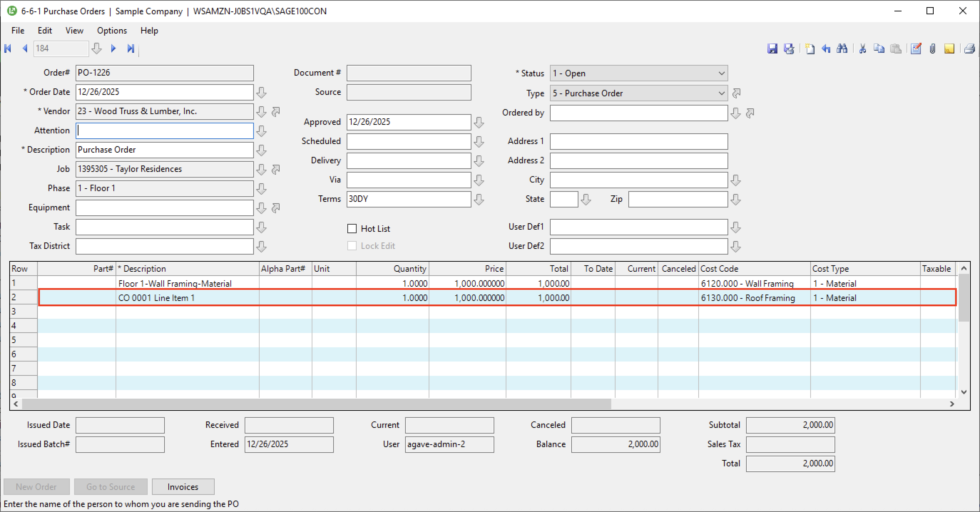Viewport: 980px width, 512px height.
Task: Open notes via the yellow sticky note icon
Action: point(949,49)
